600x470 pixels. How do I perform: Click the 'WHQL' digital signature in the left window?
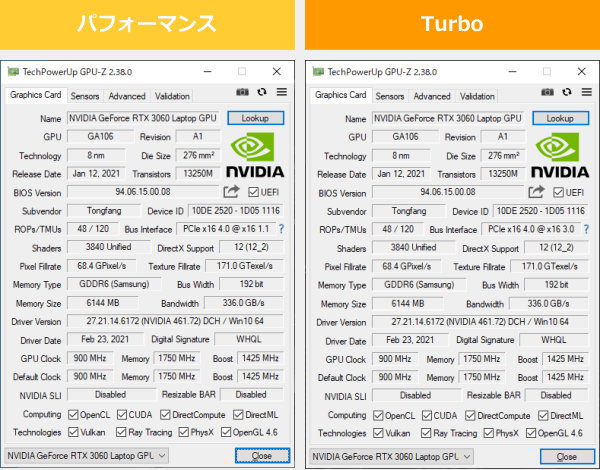click(x=249, y=339)
